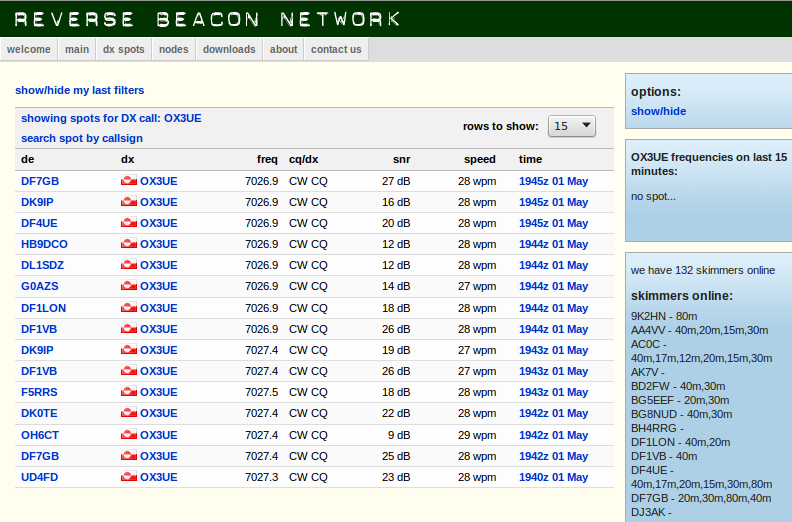
Task: Open spotter callsign DK0TE
Action: click(39, 413)
